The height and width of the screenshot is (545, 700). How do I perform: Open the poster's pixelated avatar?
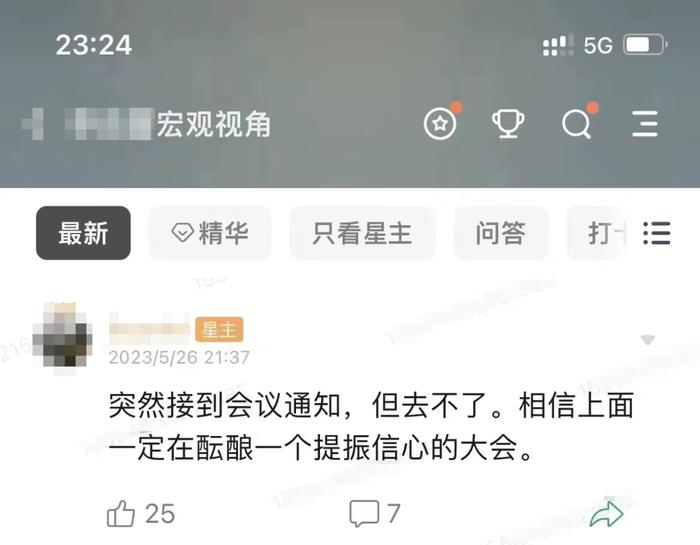click(62, 337)
